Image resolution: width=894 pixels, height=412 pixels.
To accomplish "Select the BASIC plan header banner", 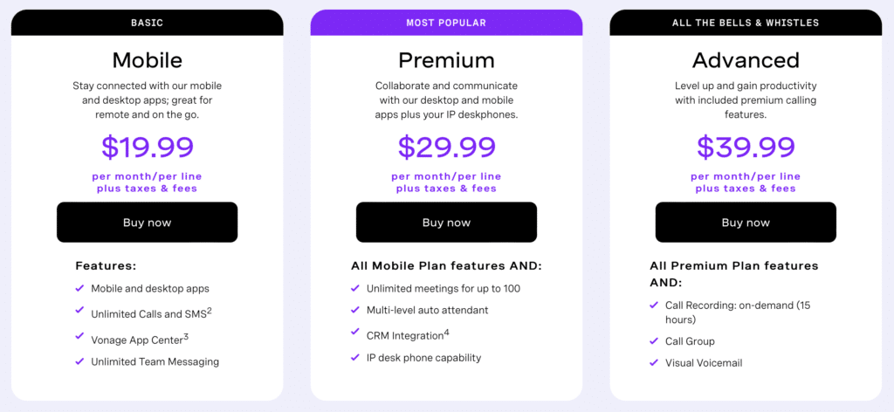I will point(147,23).
